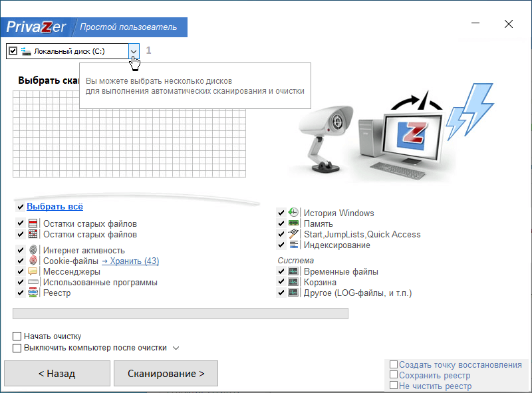
Task: Click the speech bubble Мессенджеры icon
Action: 33,271
